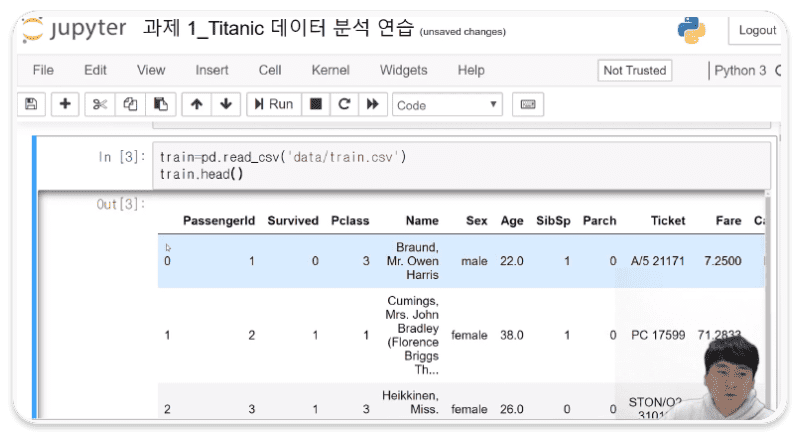This screenshot has height=440, width=800.
Task: Cut selected cells with the scissors icon
Action: (100, 104)
